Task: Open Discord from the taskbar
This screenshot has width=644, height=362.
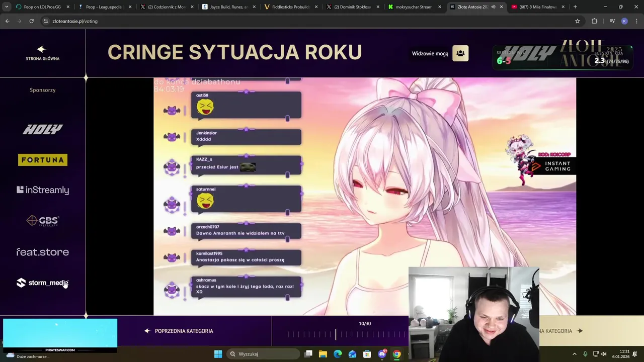Action: [382, 354]
